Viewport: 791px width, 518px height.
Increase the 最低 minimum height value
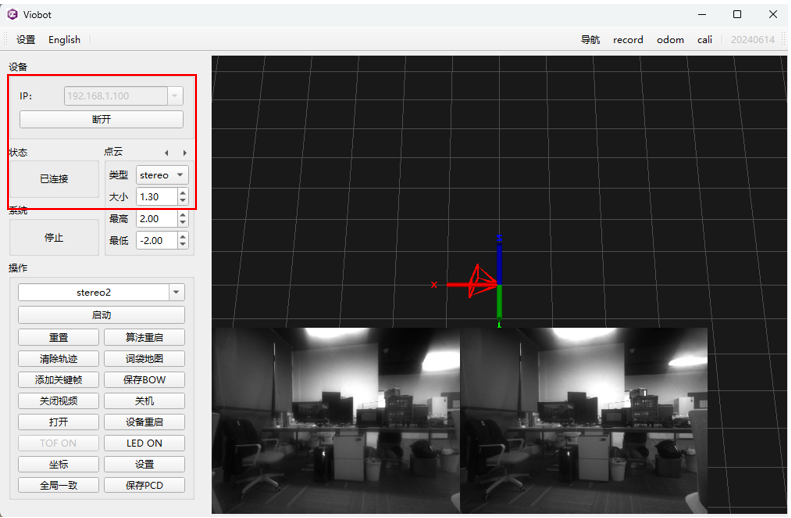[x=183, y=237]
